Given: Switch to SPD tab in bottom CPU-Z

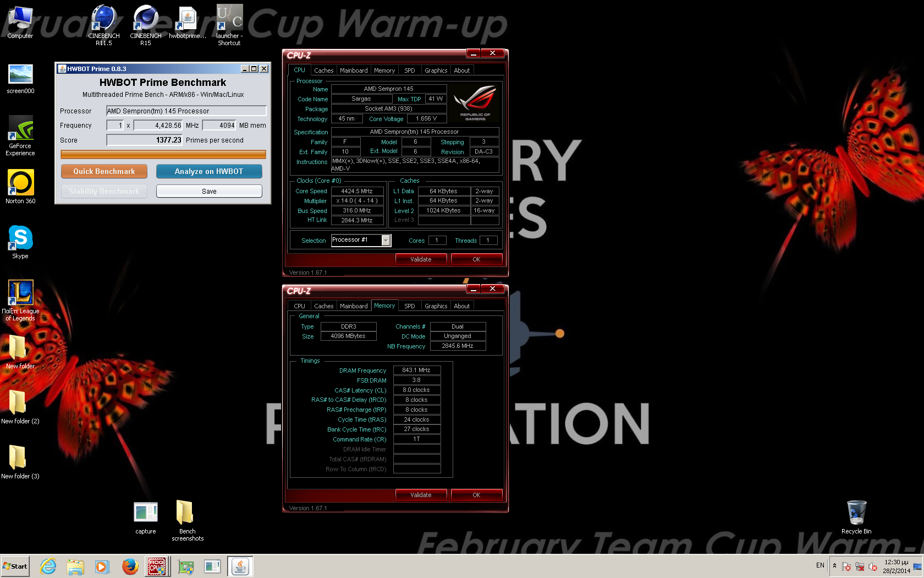Looking at the screenshot, I should (x=410, y=306).
